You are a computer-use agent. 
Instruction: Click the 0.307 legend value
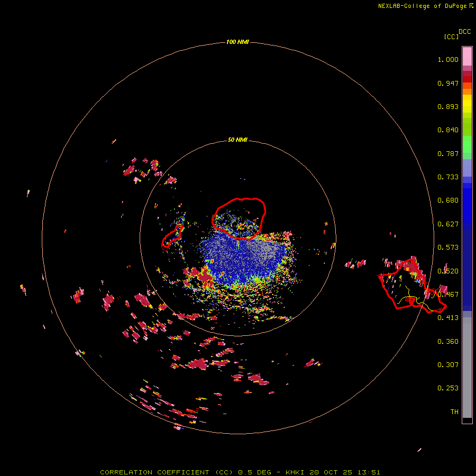[448, 365]
